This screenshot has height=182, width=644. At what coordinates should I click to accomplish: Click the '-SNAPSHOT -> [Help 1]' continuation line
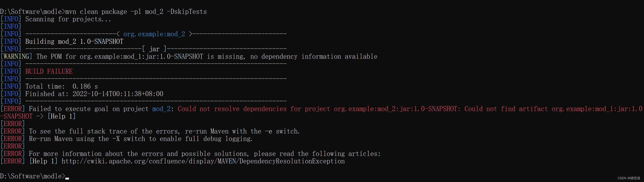pos(38,116)
